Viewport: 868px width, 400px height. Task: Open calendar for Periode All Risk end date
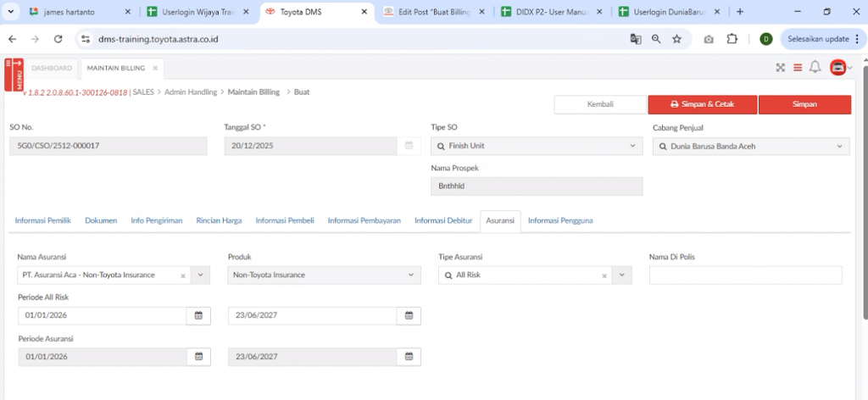(x=409, y=315)
